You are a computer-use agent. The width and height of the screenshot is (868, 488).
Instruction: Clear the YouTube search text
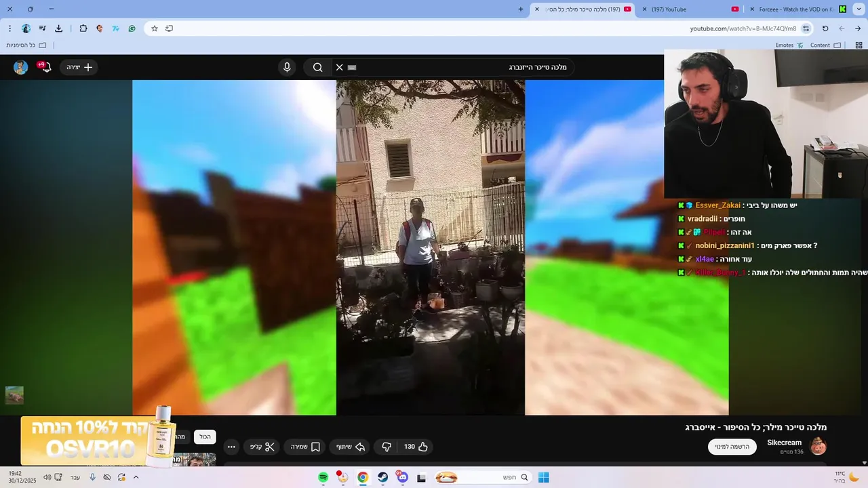[340, 67]
